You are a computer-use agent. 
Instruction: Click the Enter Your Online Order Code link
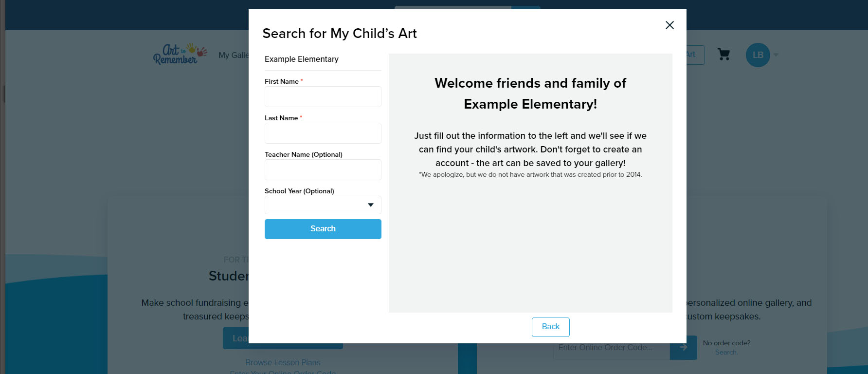(283, 373)
